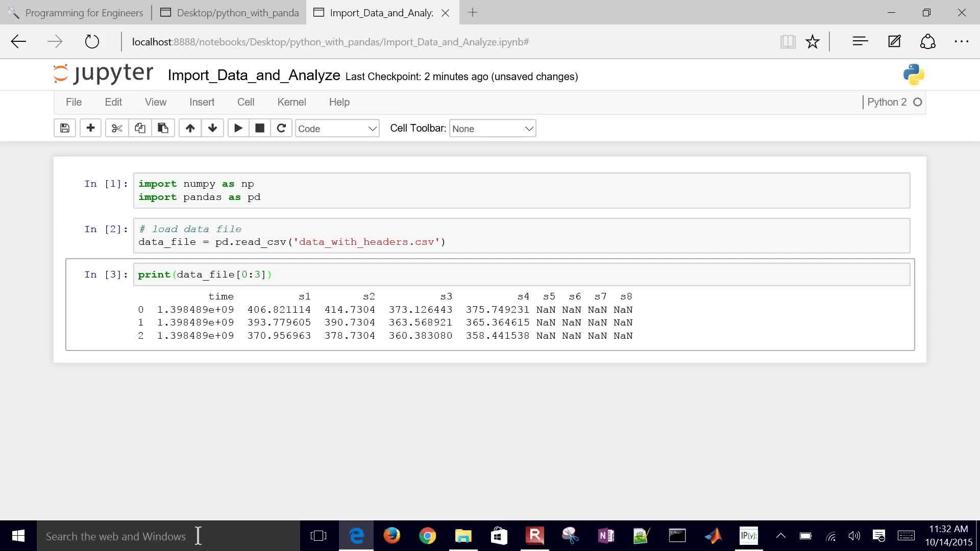Viewport: 980px width, 551px height.
Task: Add the page to favorites with the star
Action: point(813,42)
